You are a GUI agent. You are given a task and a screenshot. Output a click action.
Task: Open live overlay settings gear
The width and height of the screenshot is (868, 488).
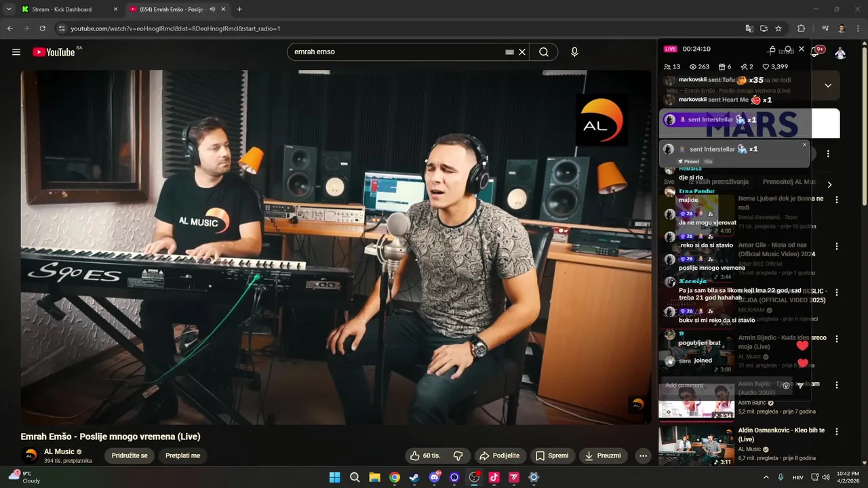tap(787, 49)
